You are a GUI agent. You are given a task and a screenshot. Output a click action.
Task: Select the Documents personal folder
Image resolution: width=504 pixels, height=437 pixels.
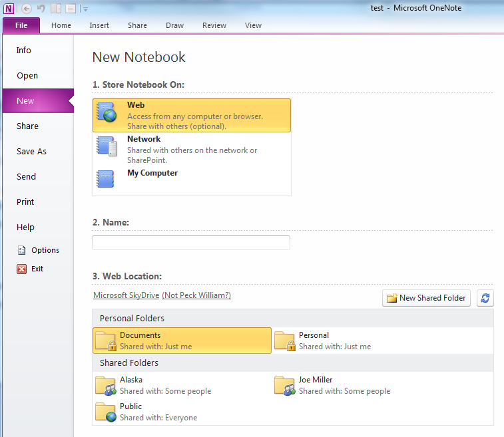[x=182, y=341]
